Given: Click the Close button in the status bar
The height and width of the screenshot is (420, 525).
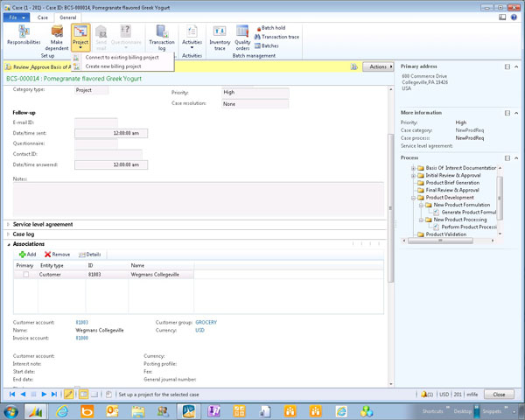Looking at the screenshot, I should (x=498, y=395).
